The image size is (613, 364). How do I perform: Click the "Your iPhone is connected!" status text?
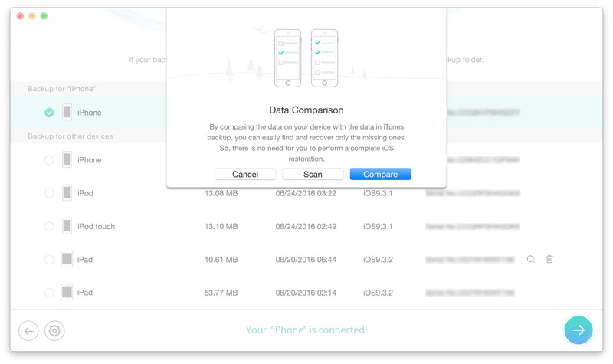click(306, 330)
